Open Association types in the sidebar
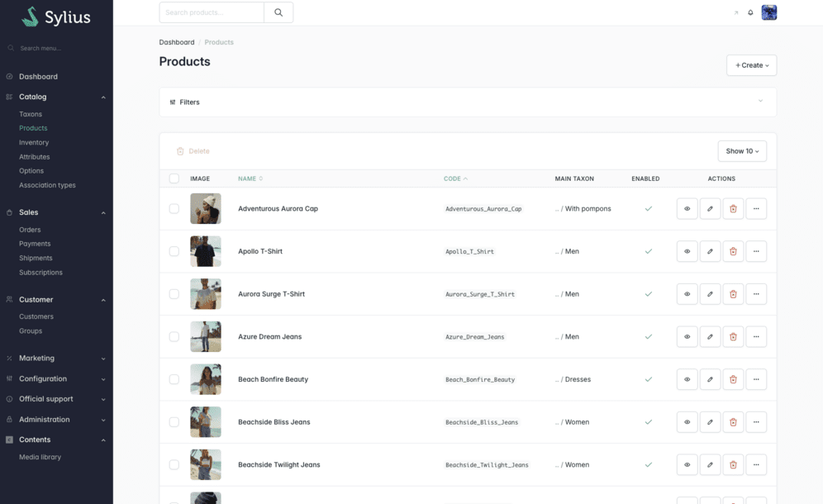The width and height of the screenshot is (823, 504). coord(47,185)
